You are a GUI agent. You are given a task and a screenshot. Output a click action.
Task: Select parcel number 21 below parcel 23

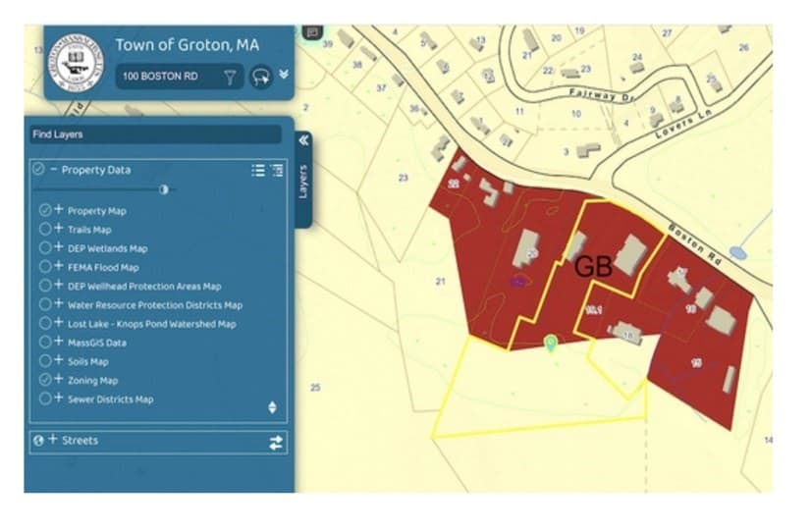pyautogui.click(x=440, y=282)
